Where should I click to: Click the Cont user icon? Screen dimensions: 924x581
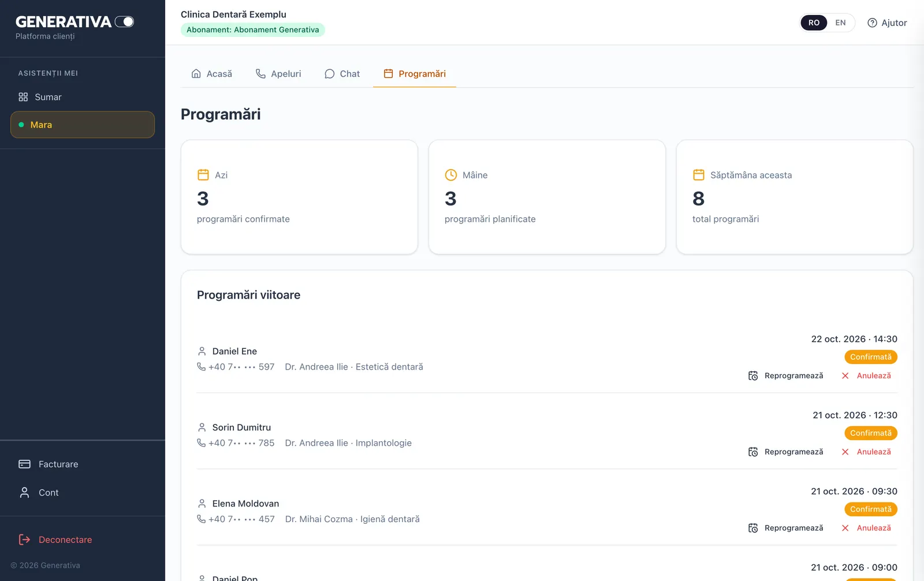[24, 493]
